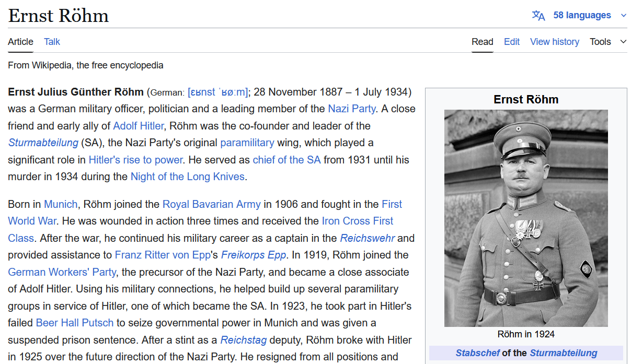Viewport: 631px width, 364px height.
Task: Open Franz Ritter von Epp link
Action: point(162,255)
